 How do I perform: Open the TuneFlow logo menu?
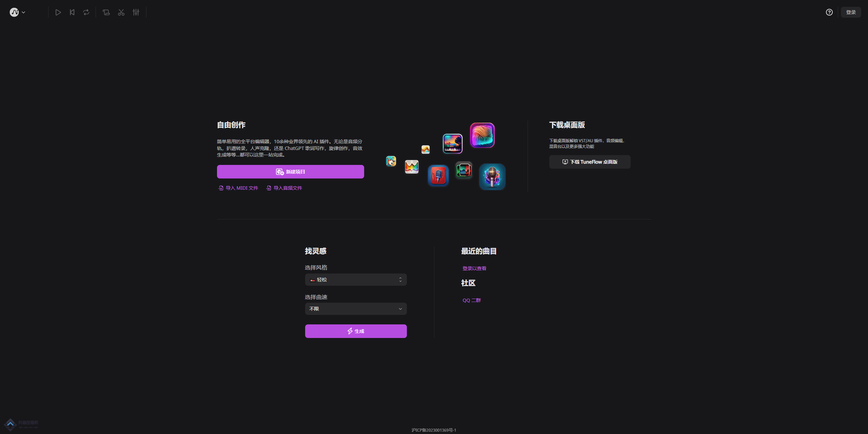click(17, 13)
